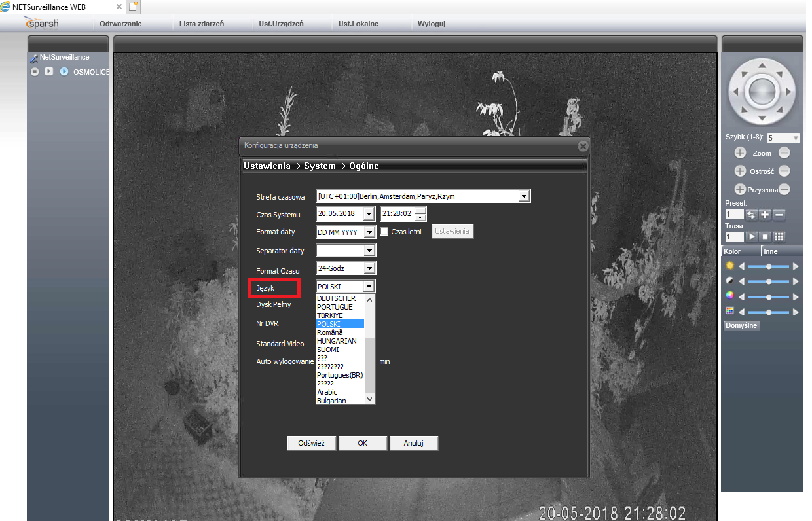The width and height of the screenshot is (812, 521).
Task: Click the brightness slider handle
Action: (x=768, y=266)
